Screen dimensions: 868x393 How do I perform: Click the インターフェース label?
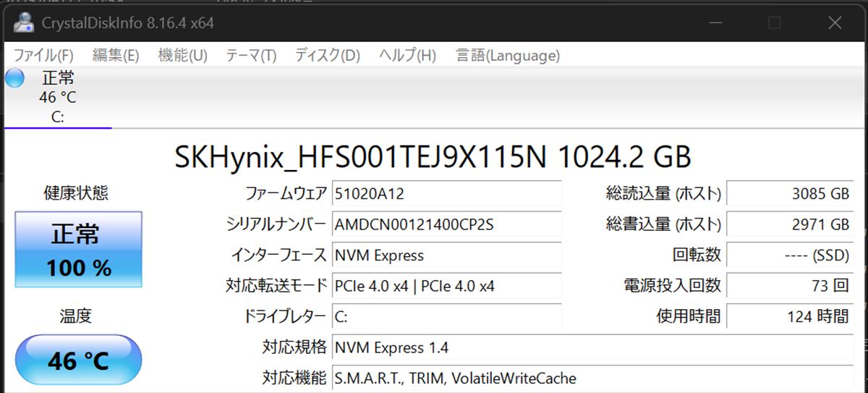pos(279,255)
